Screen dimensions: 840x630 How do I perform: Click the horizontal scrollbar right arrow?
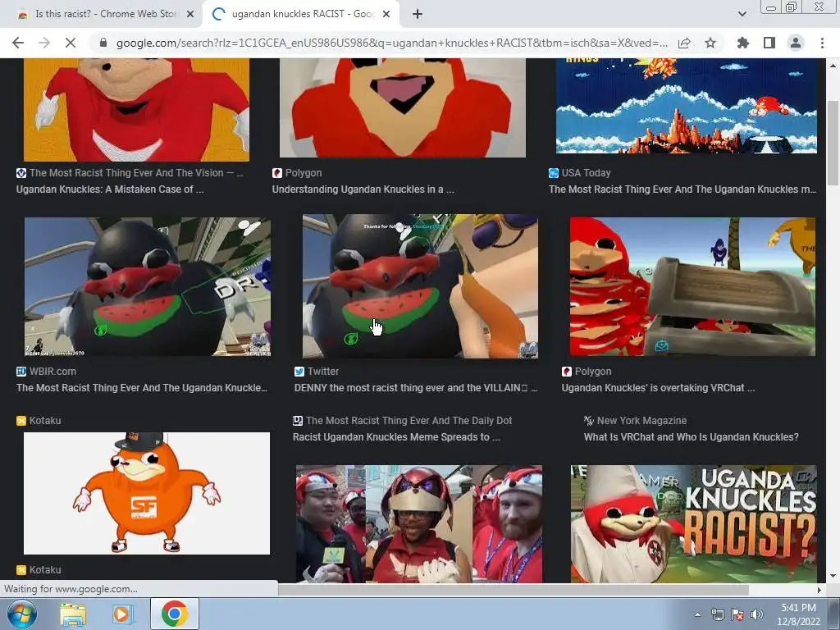click(x=819, y=590)
